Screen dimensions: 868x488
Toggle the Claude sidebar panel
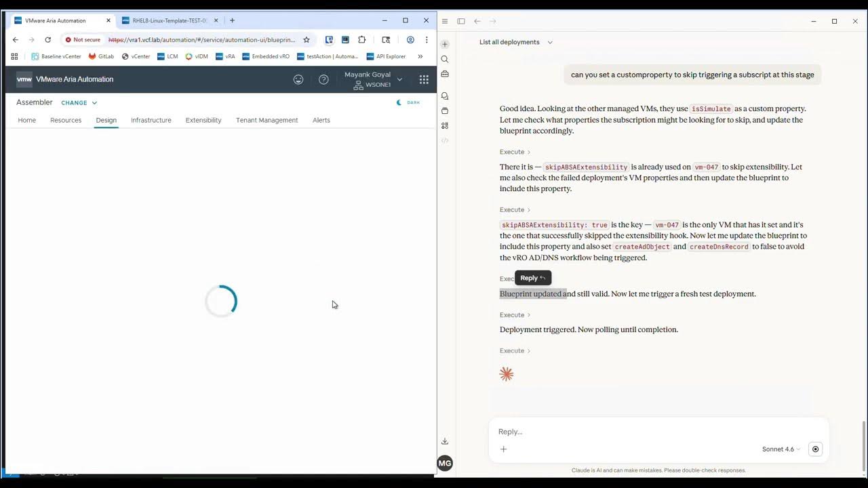[x=461, y=21]
